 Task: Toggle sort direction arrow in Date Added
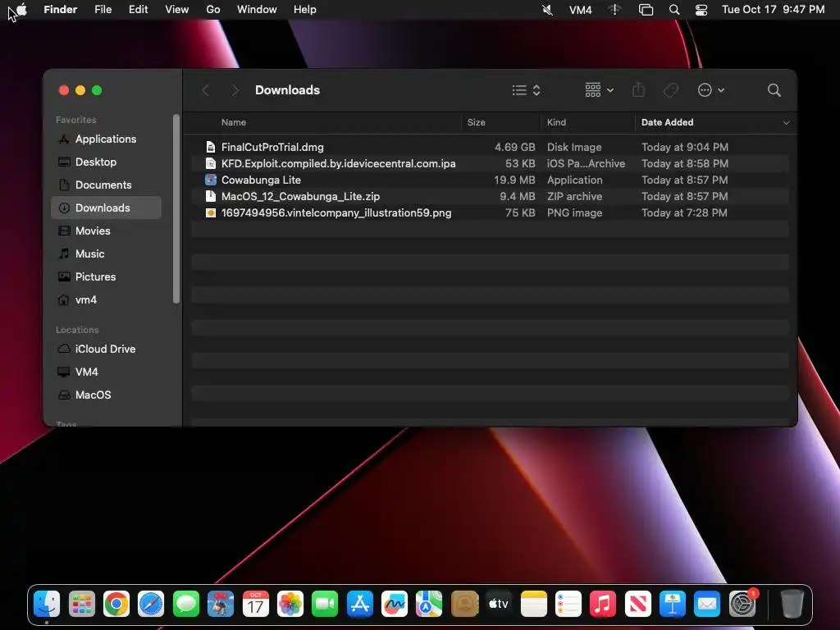pos(786,123)
